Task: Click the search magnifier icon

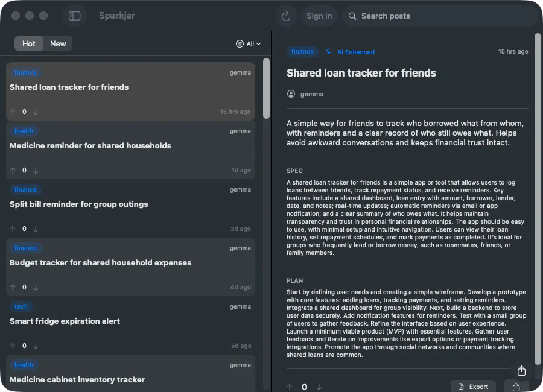Action: point(352,16)
